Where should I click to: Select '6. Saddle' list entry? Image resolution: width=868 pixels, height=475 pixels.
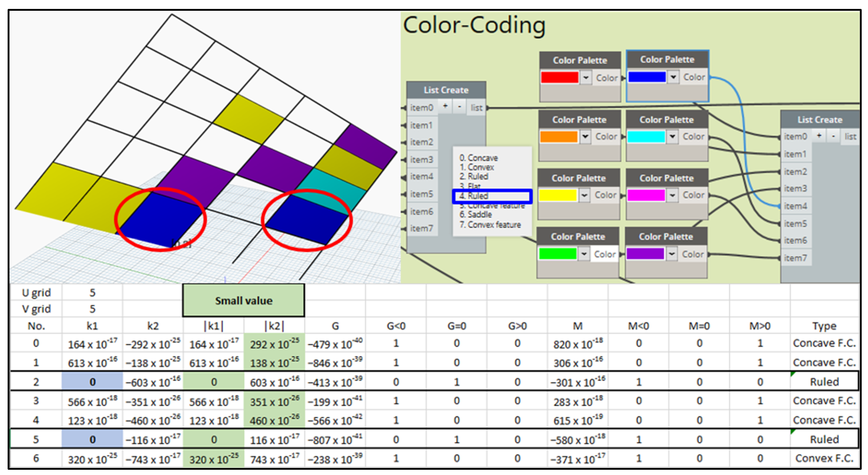coord(476,215)
